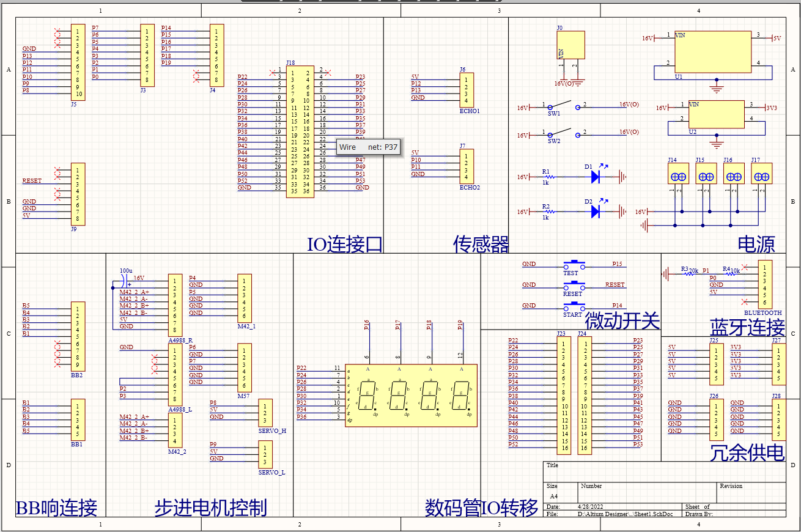Select the J4 8-pin header
Viewport: 801px width, 532px height.
(217, 56)
